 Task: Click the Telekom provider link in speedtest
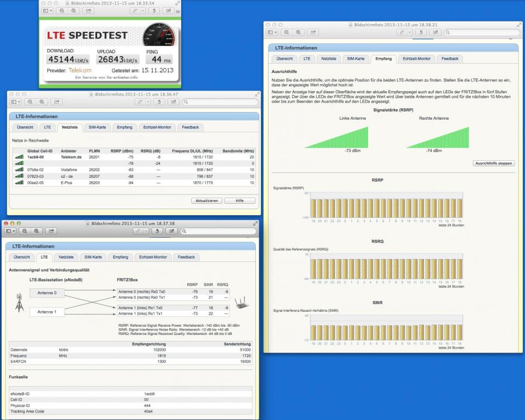pos(80,70)
